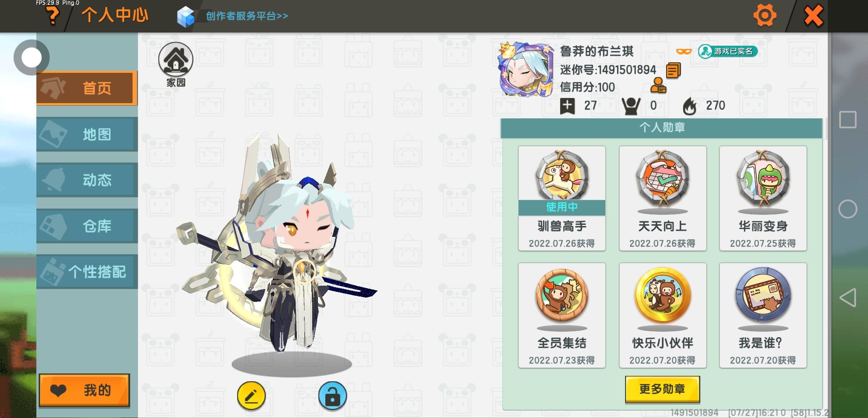Tap the white floating record circle
This screenshot has width=868, height=418.
coord(31,57)
